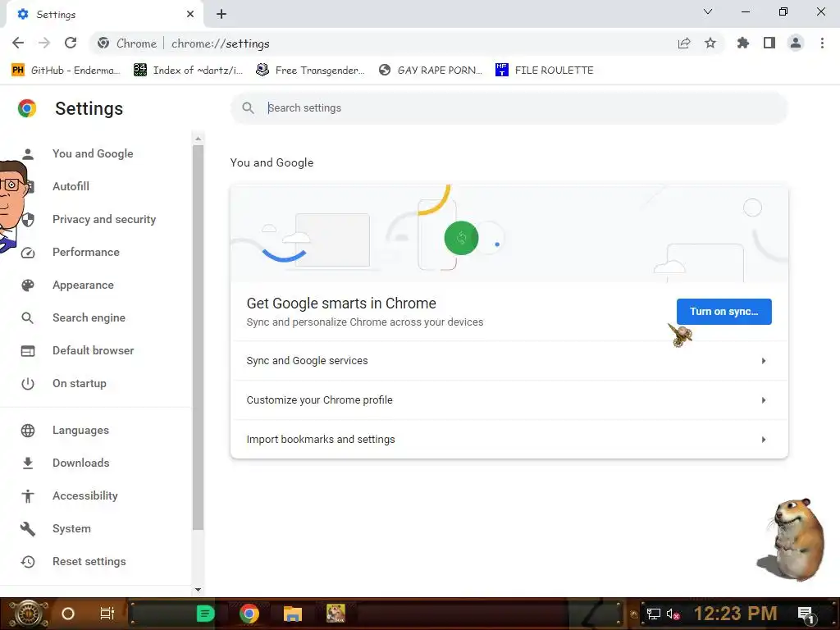The image size is (840, 630).
Task: Open On startup section
Action: [80, 384]
